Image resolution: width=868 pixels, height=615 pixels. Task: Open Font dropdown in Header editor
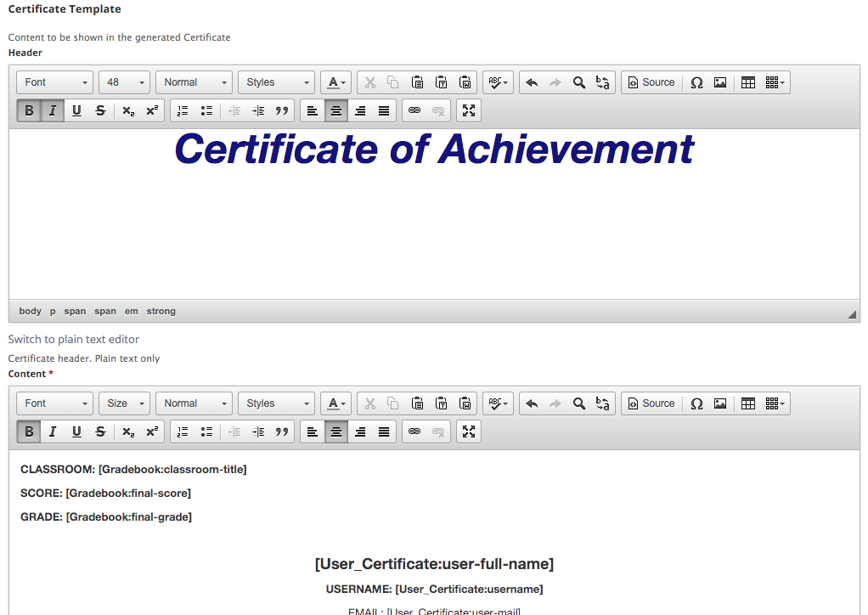(55, 82)
